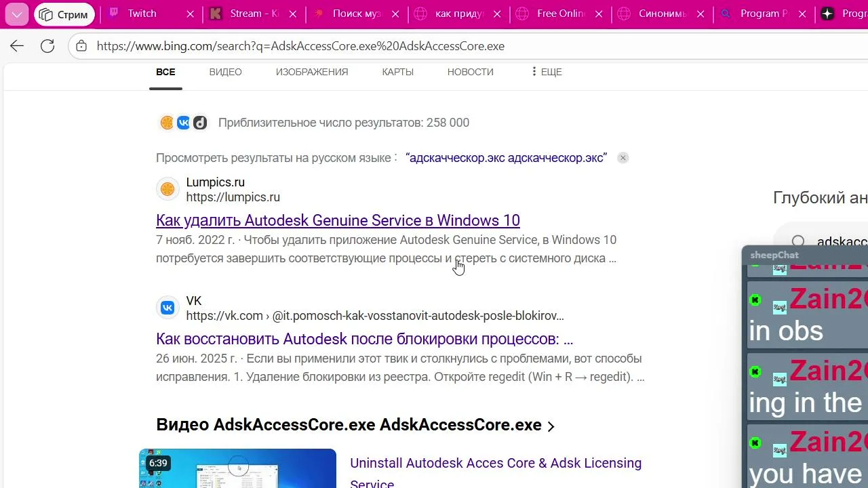
Task: Click the magnifier favicon of Program P tab
Action: pos(726,14)
